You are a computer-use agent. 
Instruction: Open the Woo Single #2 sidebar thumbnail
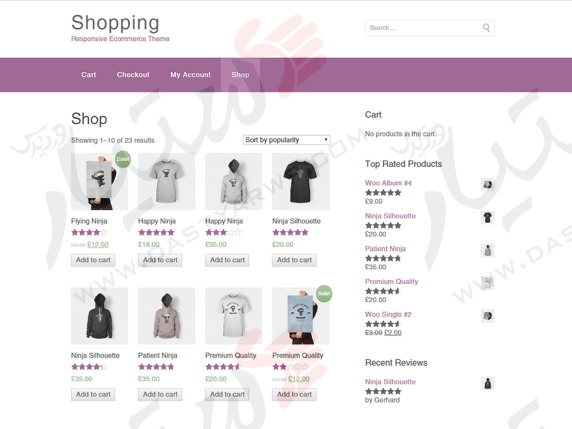488,316
